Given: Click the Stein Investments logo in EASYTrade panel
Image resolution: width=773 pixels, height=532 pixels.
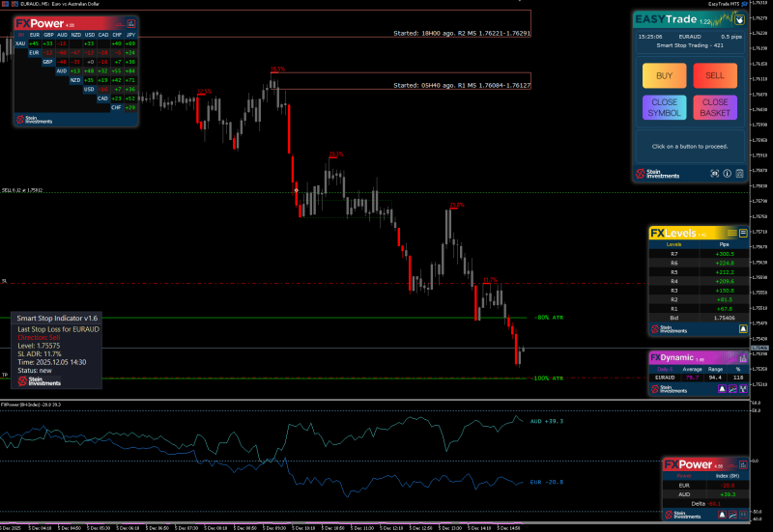Looking at the screenshot, I should pos(658,174).
